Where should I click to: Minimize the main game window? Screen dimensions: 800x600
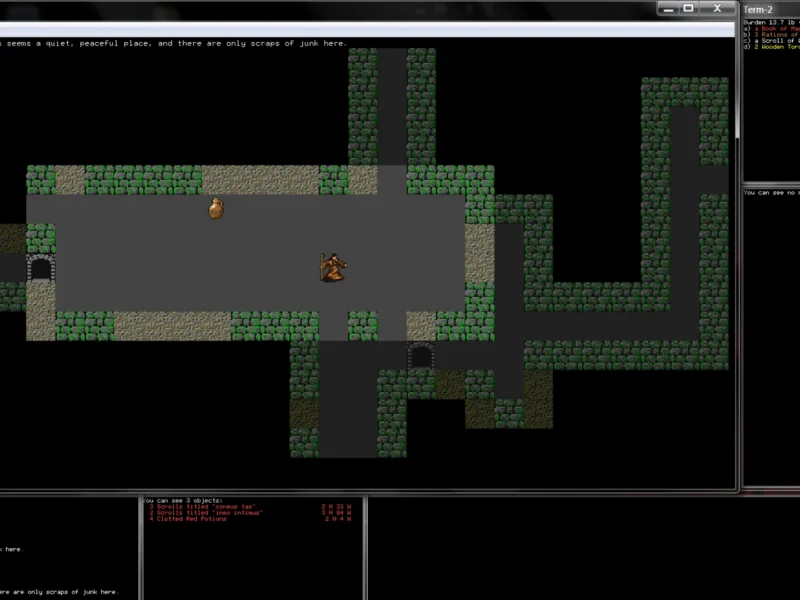(x=668, y=8)
